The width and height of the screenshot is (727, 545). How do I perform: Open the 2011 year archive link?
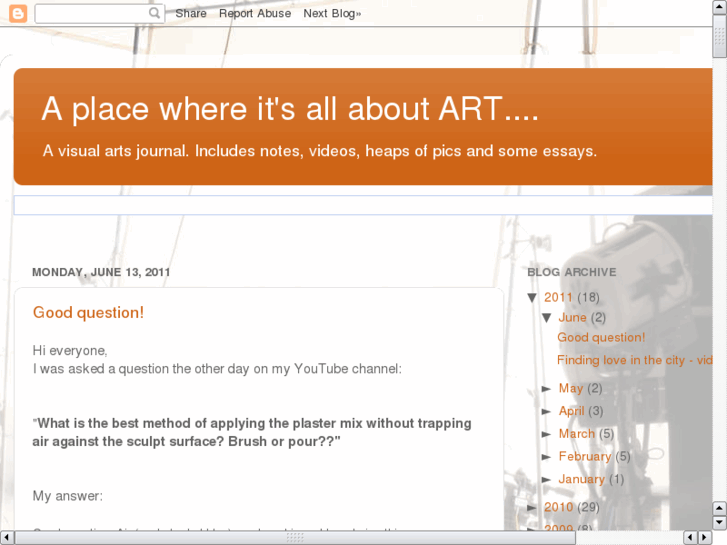click(558, 297)
